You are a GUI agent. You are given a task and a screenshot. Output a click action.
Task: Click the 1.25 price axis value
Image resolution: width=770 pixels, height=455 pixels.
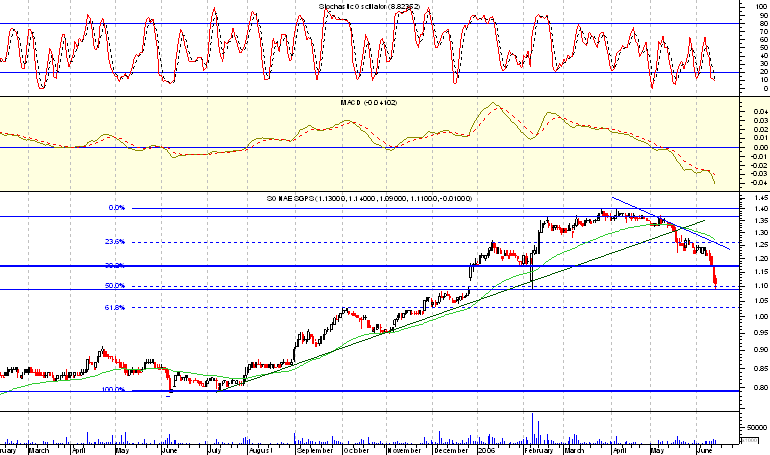click(763, 245)
